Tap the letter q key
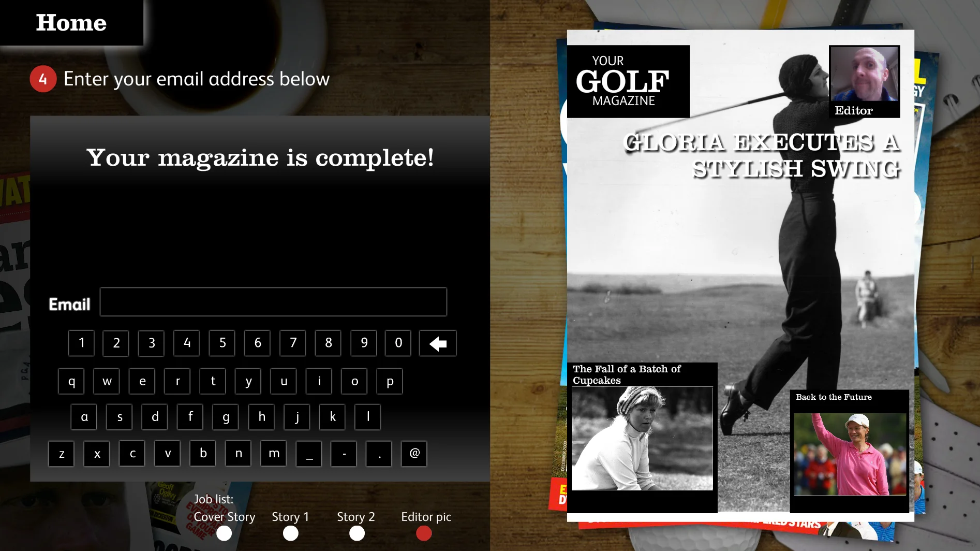This screenshot has height=551, width=980. (x=71, y=381)
